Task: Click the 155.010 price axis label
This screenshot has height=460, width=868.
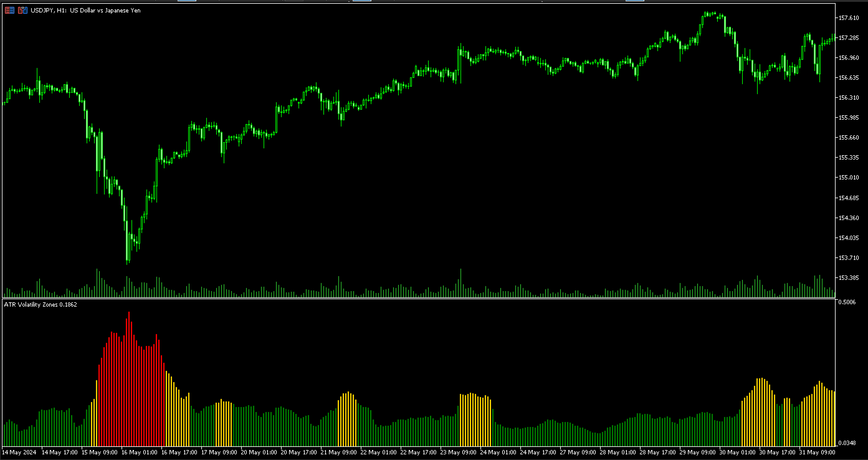Action: tap(849, 178)
